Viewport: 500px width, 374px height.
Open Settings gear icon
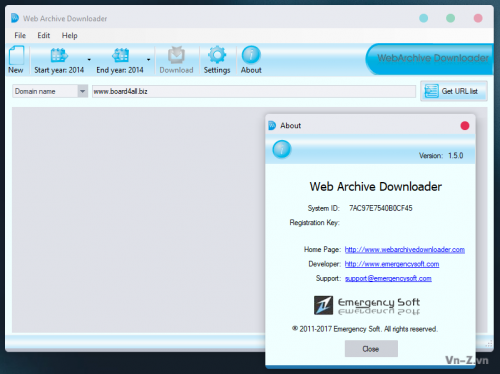click(217, 55)
